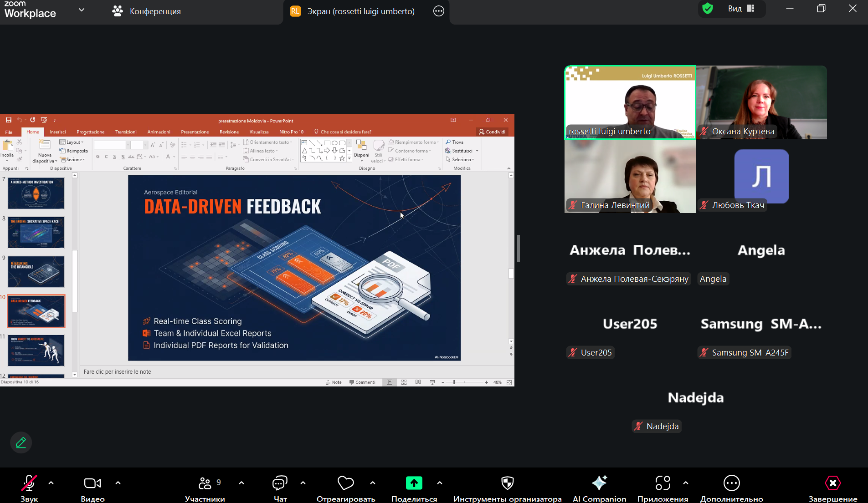The image size is (868, 503).
Task: Open the Вид view layout button
Action: click(741, 9)
